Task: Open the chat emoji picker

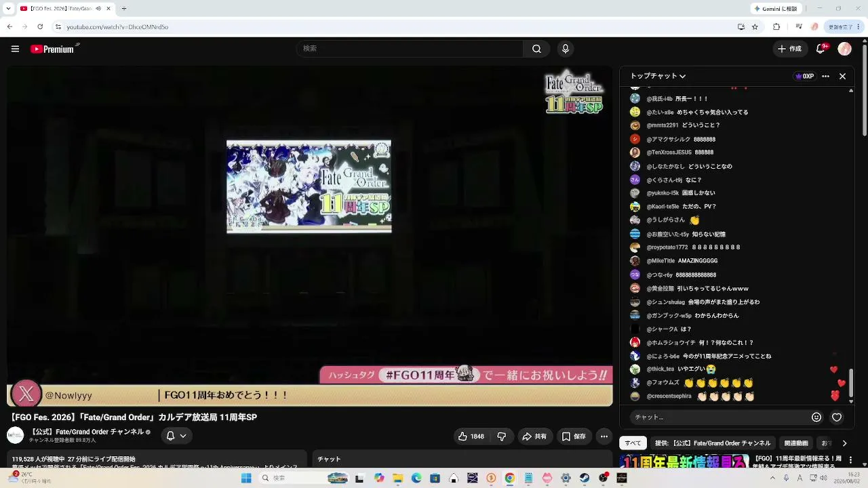Action: [x=816, y=418]
